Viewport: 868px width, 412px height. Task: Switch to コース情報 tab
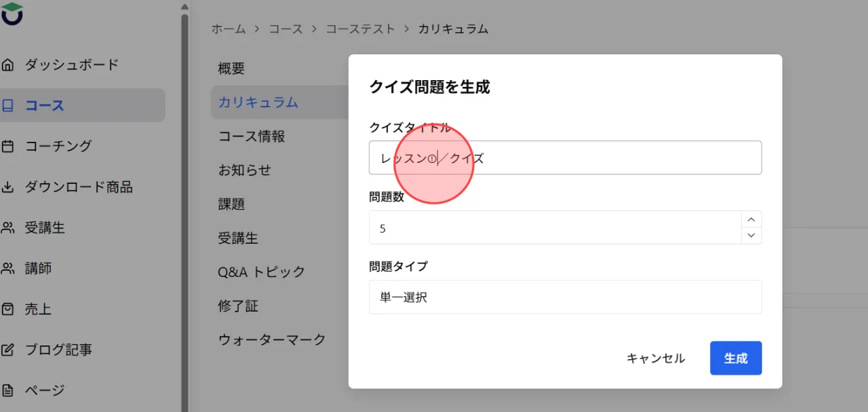pos(252,136)
